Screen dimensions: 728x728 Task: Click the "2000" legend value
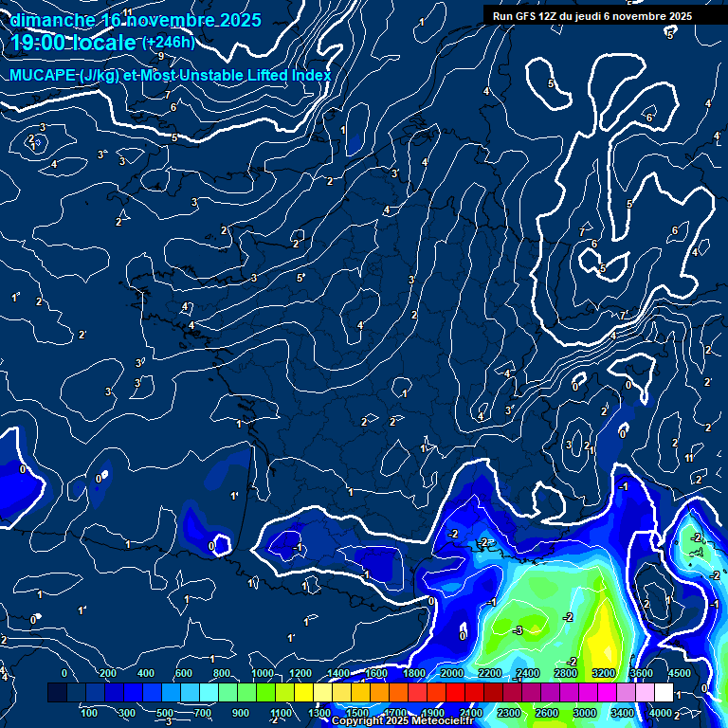point(452,673)
